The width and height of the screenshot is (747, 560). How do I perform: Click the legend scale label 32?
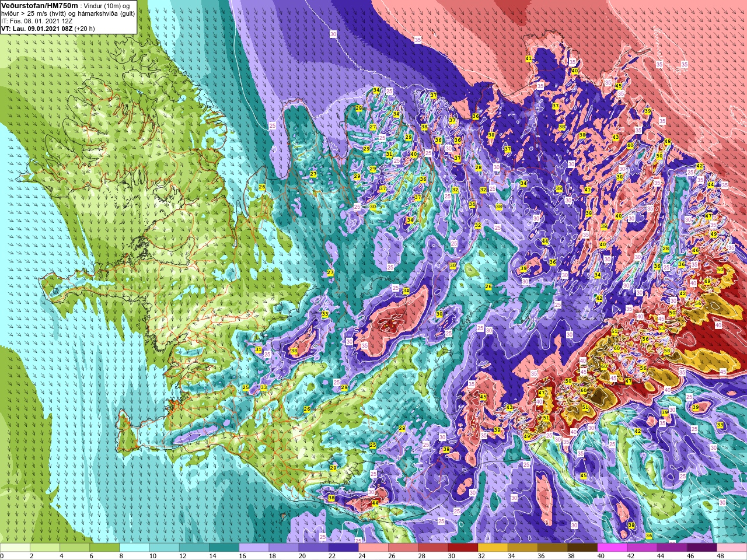click(481, 556)
